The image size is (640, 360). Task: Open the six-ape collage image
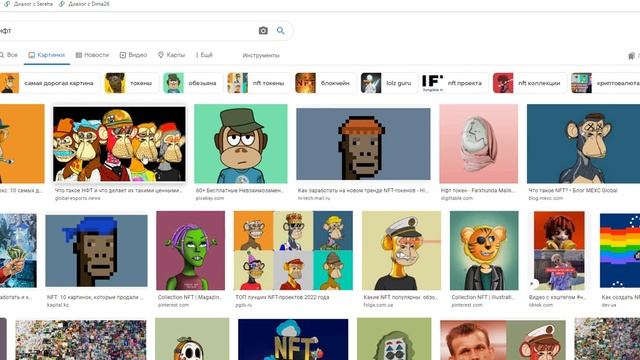click(293, 251)
